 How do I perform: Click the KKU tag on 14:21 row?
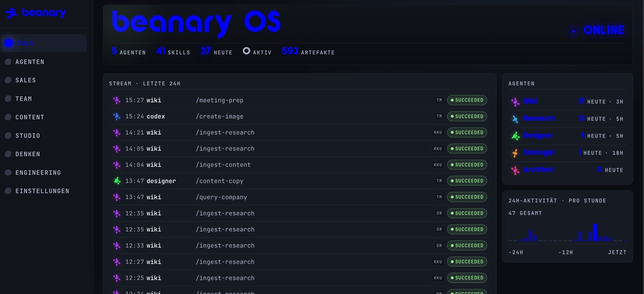pyautogui.click(x=438, y=133)
